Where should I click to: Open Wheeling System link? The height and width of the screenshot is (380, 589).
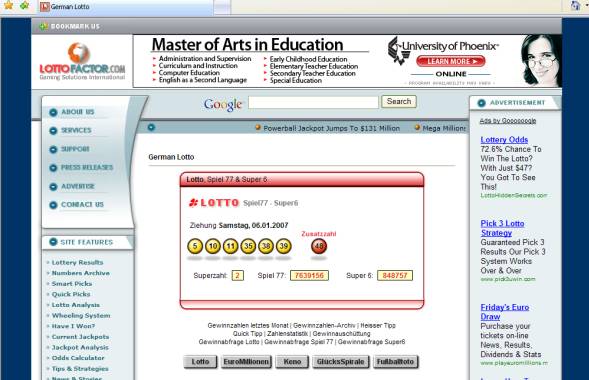click(81, 315)
